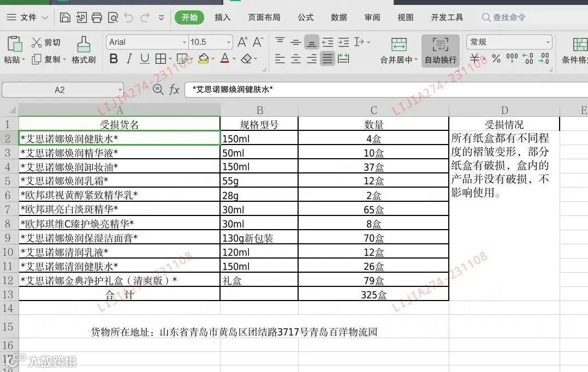Open the 10.5 font size dropdown
The image size is (588, 372).
228,43
